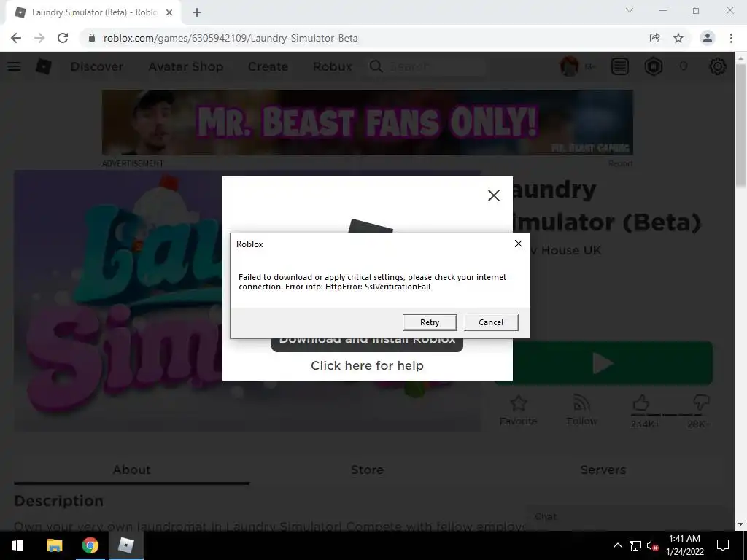Image resolution: width=747 pixels, height=560 pixels.
Task: Click the thumbs down dislike icon
Action: (701, 402)
